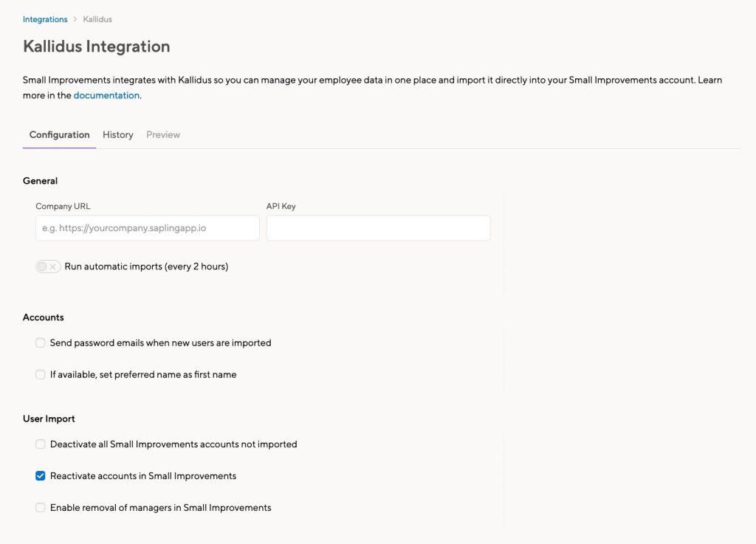756x544 pixels.
Task: Switch to the History tab
Action: [117, 134]
